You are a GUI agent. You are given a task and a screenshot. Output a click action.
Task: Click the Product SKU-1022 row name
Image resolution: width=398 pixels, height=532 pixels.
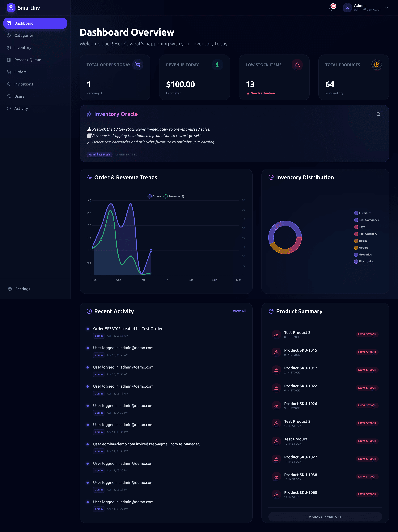[300, 386]
